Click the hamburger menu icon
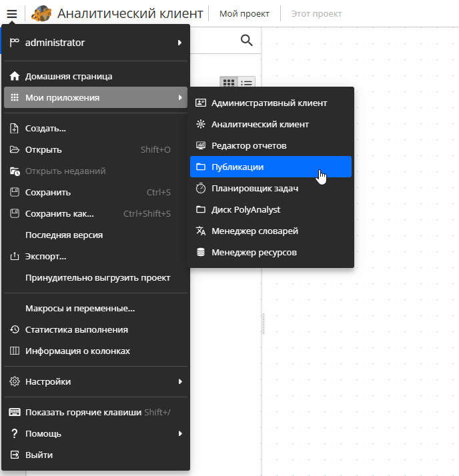 pyautogui.click(x=12, y=13)
